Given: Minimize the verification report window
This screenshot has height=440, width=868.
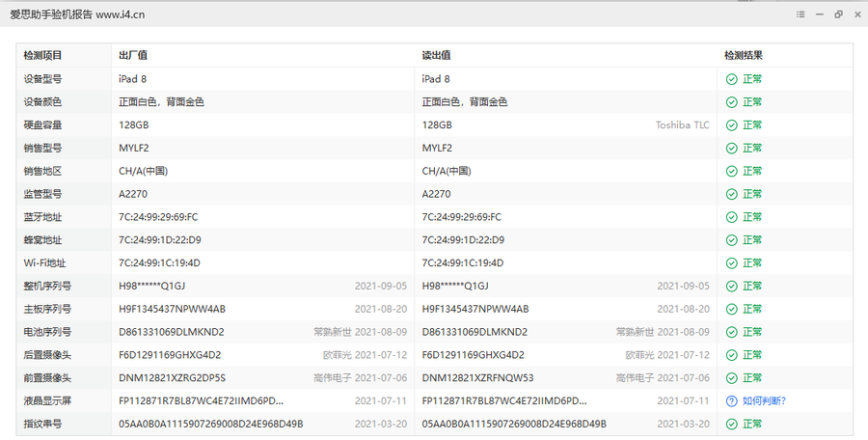Looking at the screenshot, I should click(x=819, y=14).
